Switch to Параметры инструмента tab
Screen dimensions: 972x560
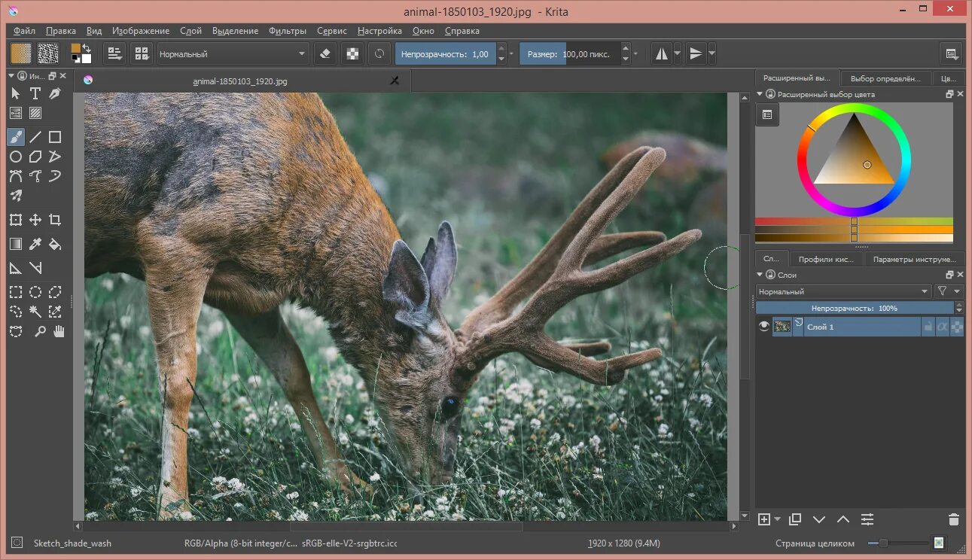tap(914, 260)
